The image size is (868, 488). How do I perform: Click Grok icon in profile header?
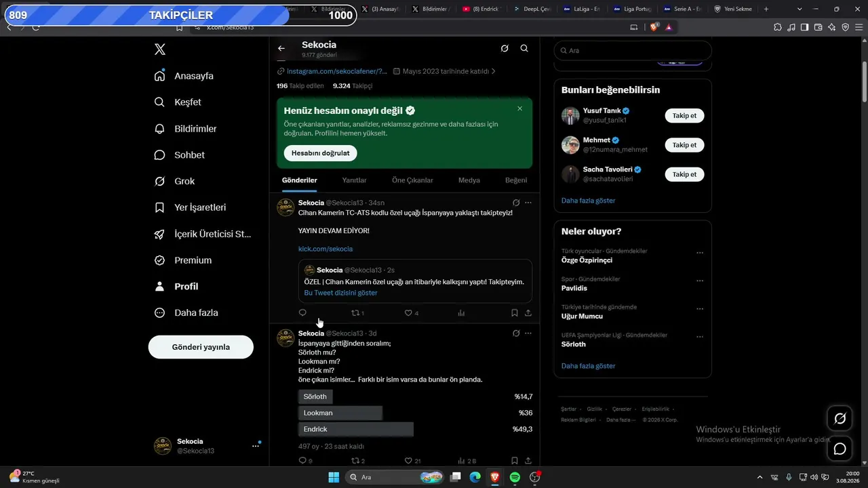(x=505, y=48)
